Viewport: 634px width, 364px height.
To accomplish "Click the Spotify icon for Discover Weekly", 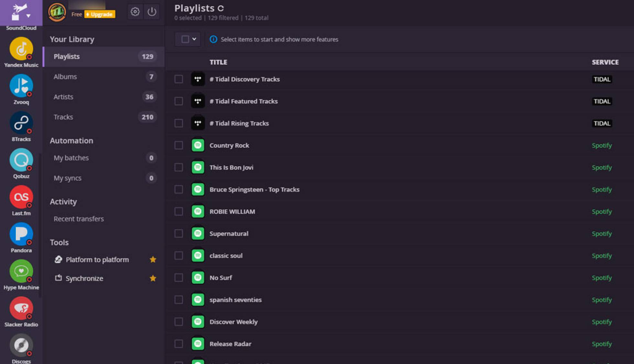I will (198, 322).
